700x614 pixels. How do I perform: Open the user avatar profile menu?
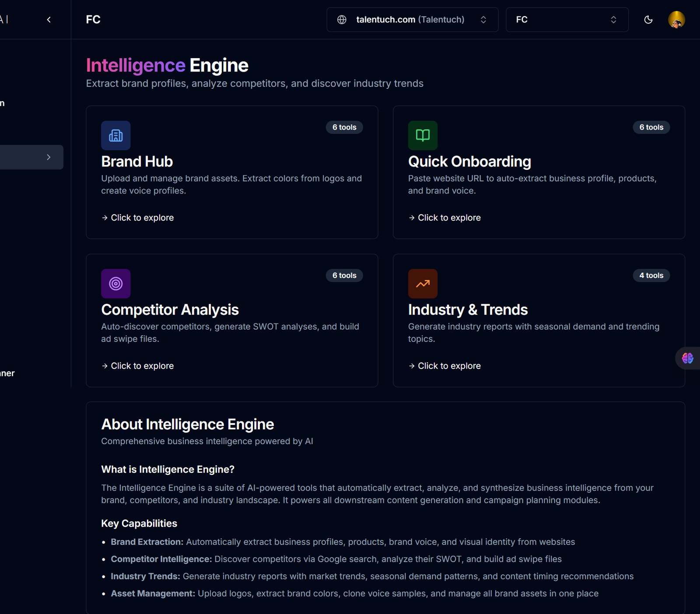(676, 20)
